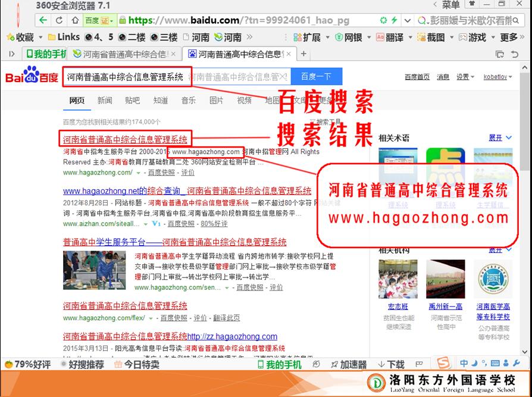532x397 pixels.
Task: Reload the page with the refresh icon
Action: click(x=59, y=20)
